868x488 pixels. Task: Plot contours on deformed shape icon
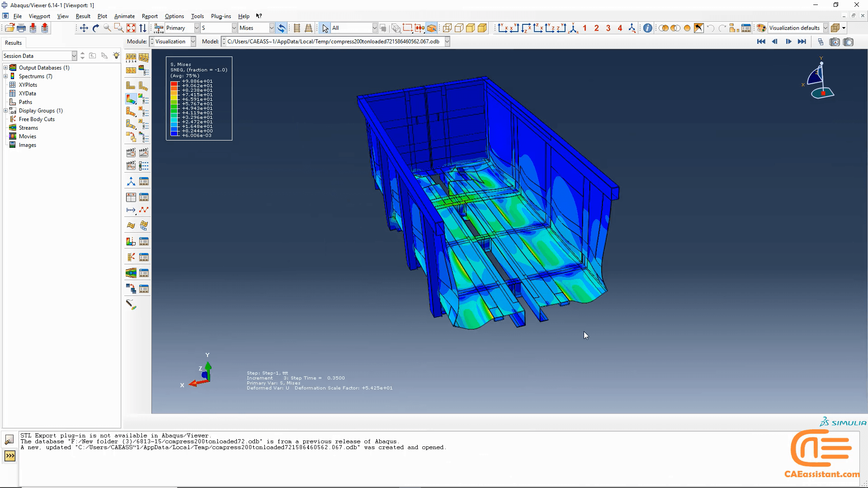[x=131, y=99]
